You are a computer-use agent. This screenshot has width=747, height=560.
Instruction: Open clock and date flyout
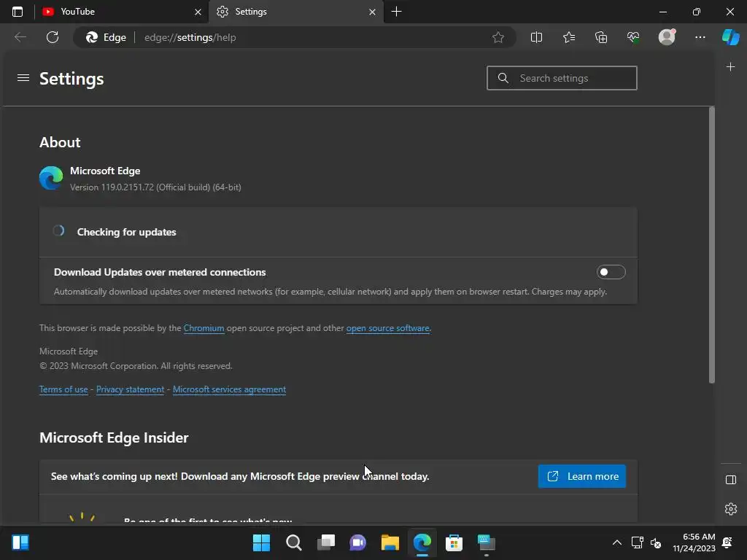click(x=694, y=542)
